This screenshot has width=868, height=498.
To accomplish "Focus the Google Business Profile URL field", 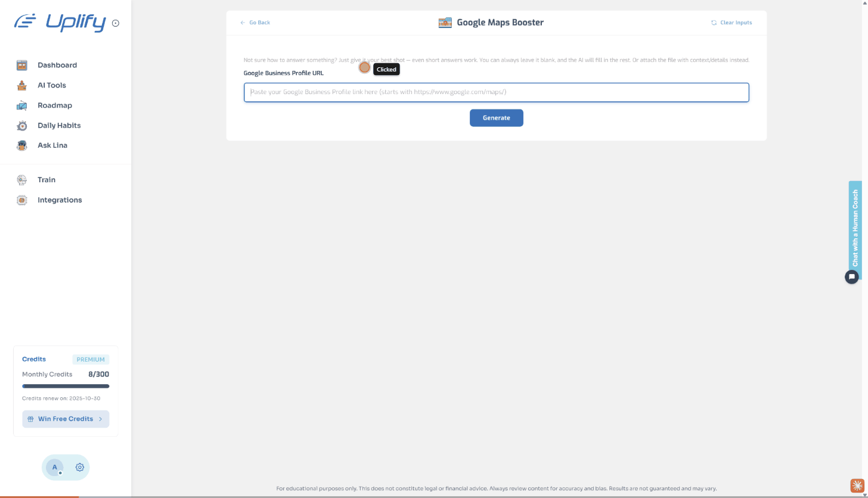I will coord(496,92).
